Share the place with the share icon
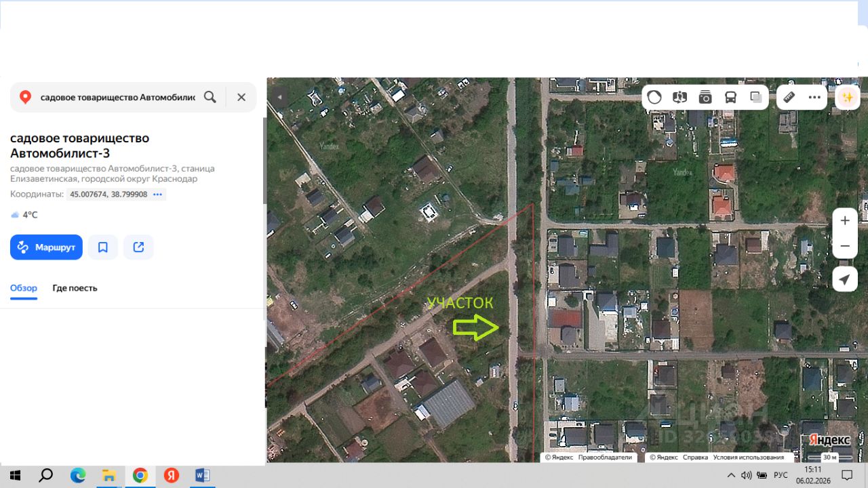The image size is (868, 488). tap(139, 247)
